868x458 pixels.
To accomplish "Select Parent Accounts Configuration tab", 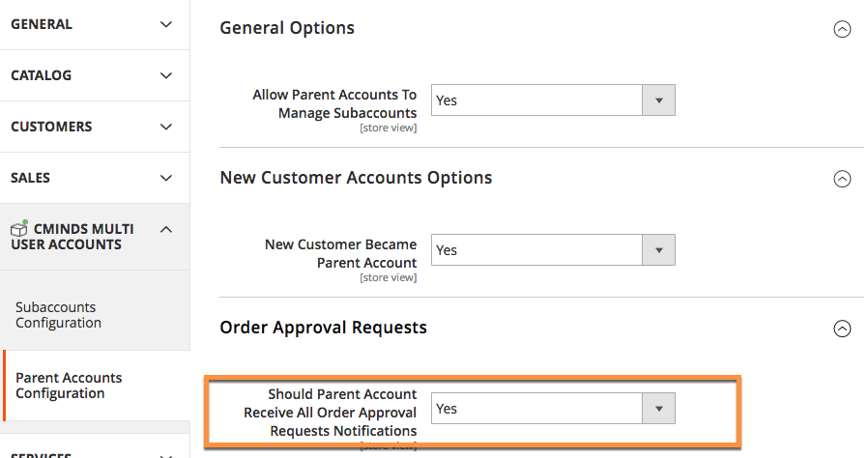I will click(69, 386).
